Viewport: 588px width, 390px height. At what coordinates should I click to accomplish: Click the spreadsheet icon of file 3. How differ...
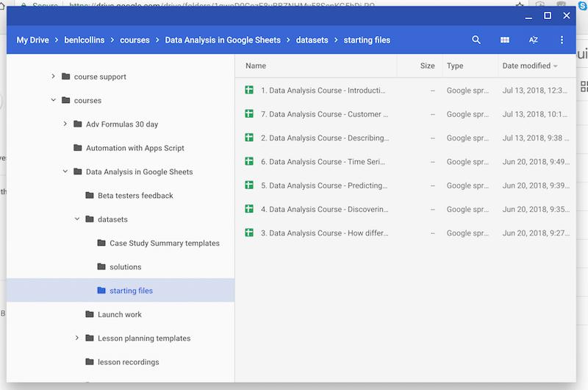click(x=249, y=233)
